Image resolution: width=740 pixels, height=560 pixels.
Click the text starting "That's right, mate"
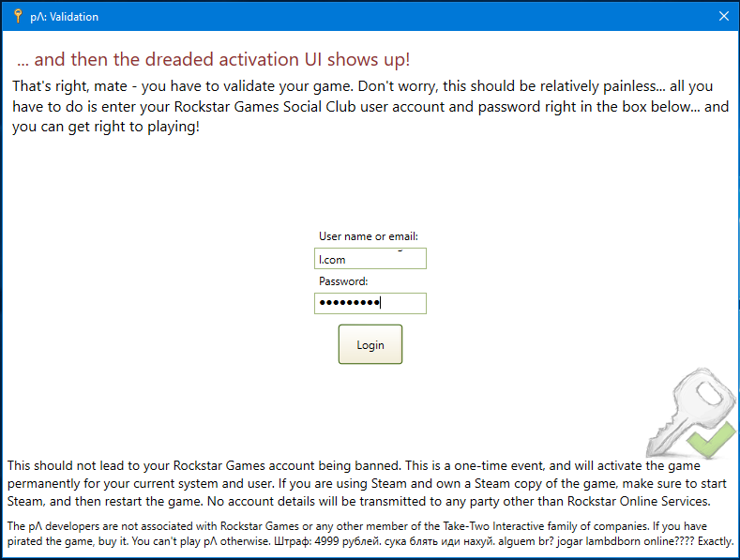coord(370,106)
